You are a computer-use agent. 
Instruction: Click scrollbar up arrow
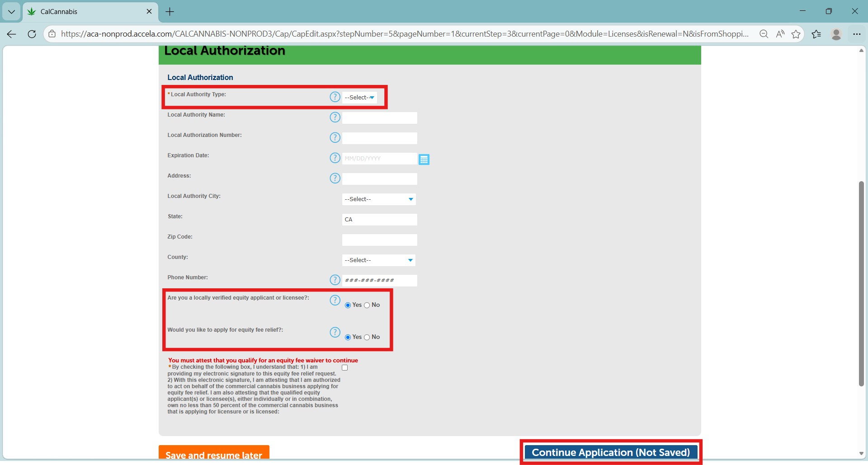[x=861, y=51]
